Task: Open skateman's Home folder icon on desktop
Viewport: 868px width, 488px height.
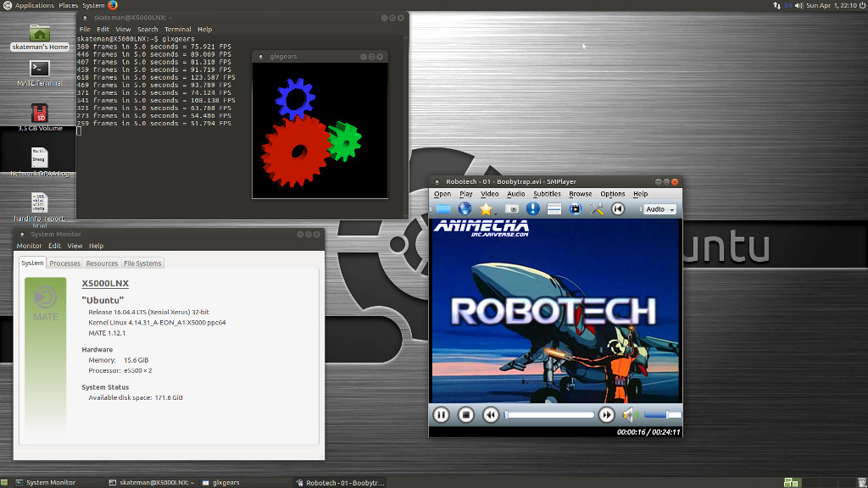Action: click(40, 37)
